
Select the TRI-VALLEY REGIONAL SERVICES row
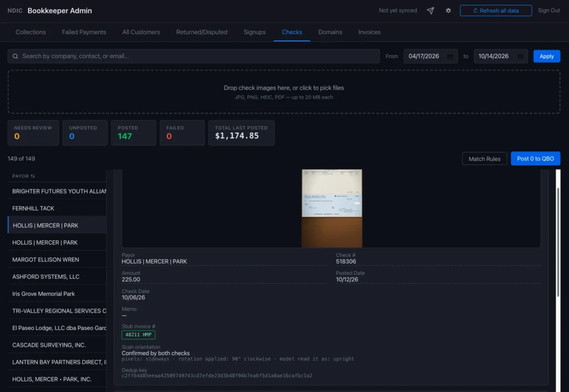click(57, 310)
